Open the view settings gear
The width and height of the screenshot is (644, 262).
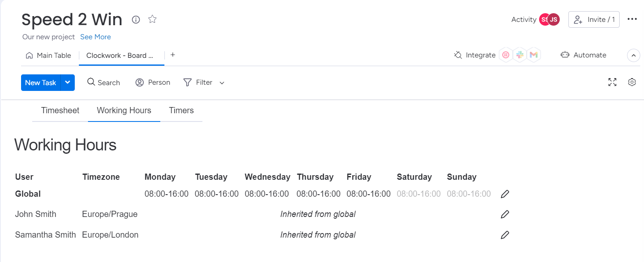[x=632, y=82]
